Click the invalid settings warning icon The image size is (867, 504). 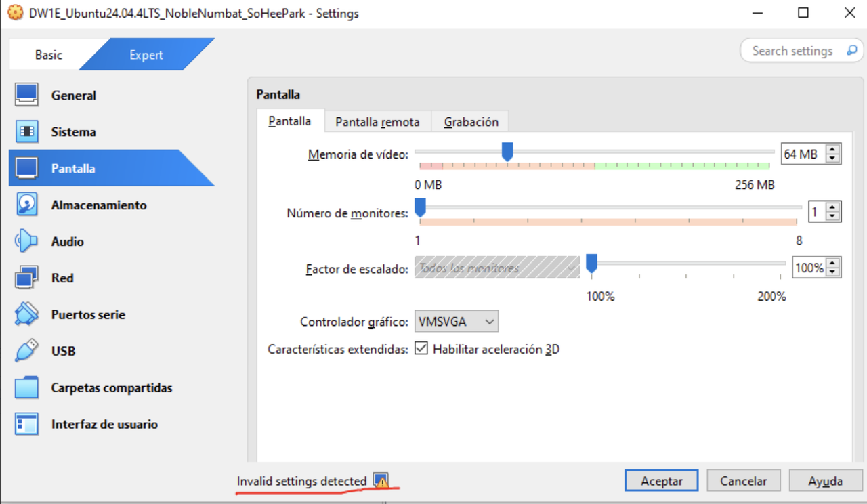click(x=381, y=480)
